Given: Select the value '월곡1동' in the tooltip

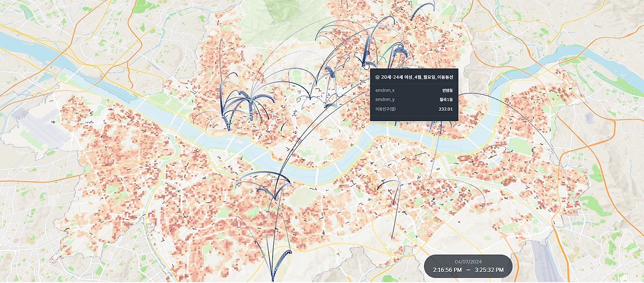Looking at the screenshot, I should click(x=446, y=100).
